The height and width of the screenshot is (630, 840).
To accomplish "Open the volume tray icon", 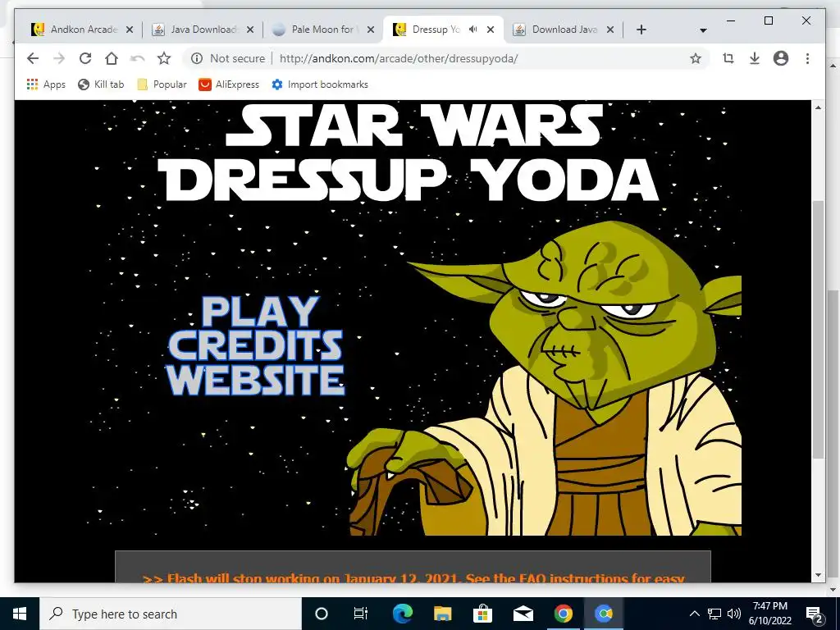I will pyautogui.click(x=734, y=614).
